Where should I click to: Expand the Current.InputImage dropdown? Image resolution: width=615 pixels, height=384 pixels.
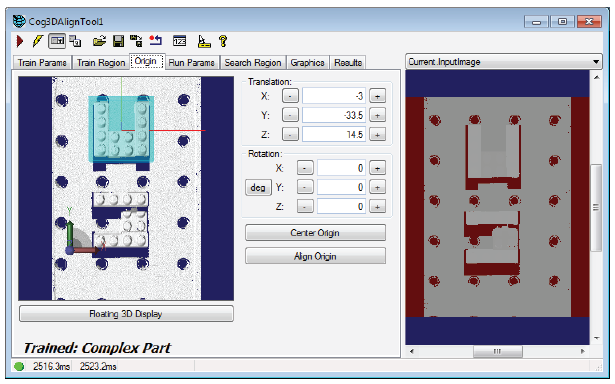click(596, 62)
